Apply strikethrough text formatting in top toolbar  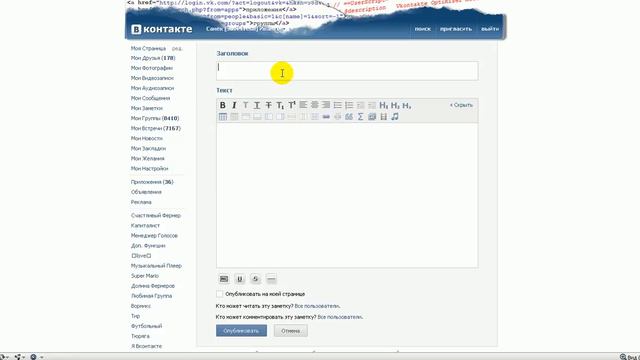coord(268,105)
